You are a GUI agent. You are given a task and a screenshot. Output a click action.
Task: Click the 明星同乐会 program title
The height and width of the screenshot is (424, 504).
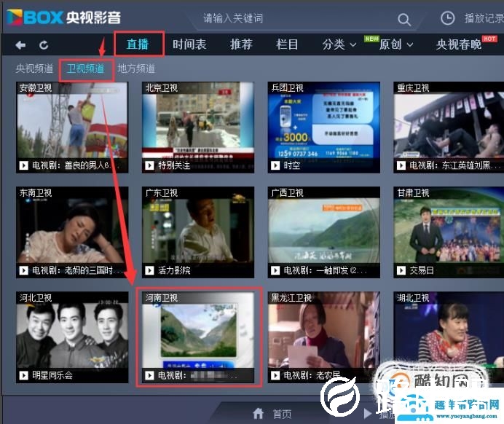tap(52, 375)
